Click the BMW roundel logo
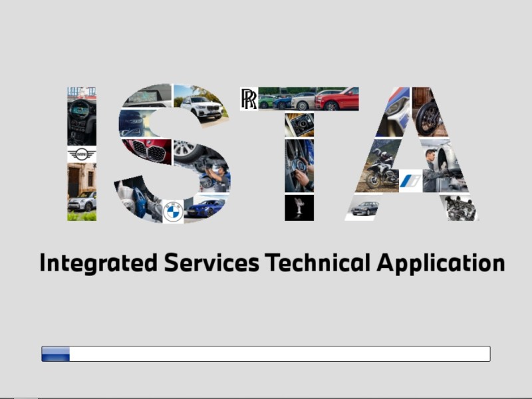The width and height of the screenshot is (532, 399). (x=173, y=211)
